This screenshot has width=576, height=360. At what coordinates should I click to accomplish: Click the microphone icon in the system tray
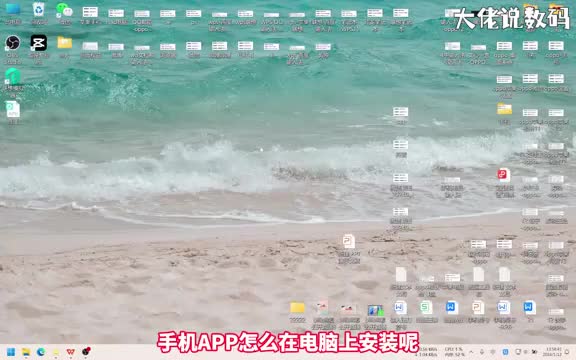[x=482, y=352]
